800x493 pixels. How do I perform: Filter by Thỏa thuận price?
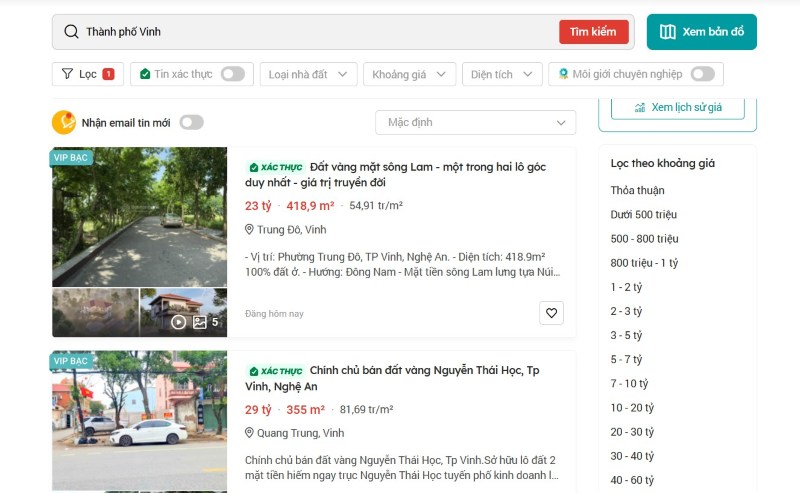pos(637,190)
